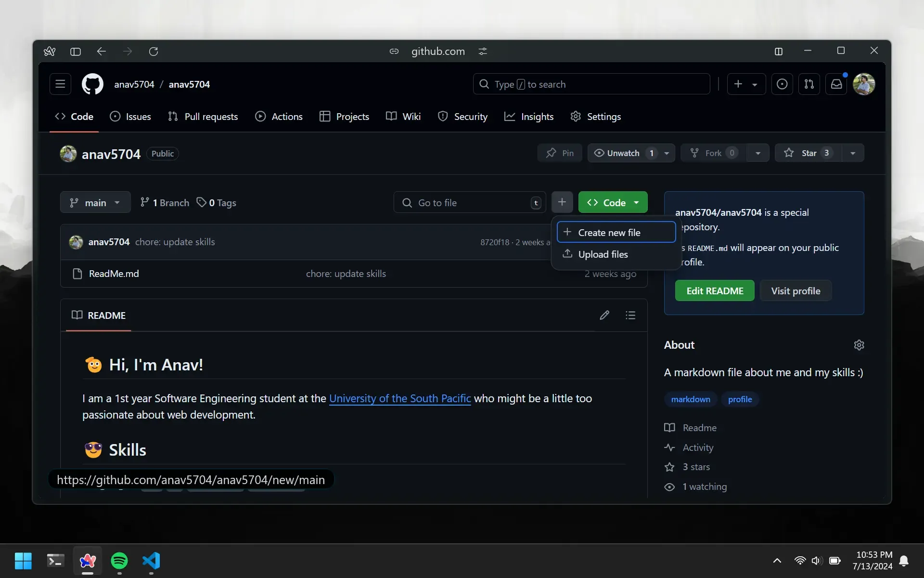Fork the repository with Fork button
The width and height of the screenshot is (924, 578).
pyautogui.click(x=714, y=153)
